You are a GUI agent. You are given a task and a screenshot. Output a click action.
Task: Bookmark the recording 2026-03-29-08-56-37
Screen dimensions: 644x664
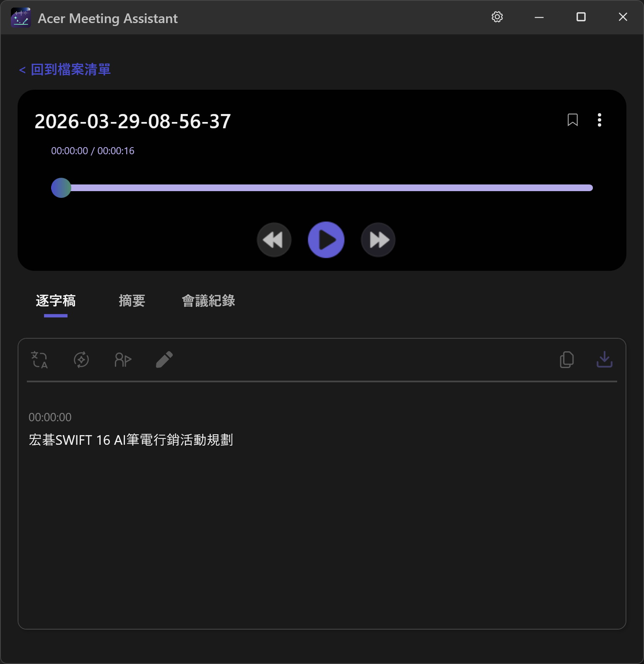click(572, 120)
